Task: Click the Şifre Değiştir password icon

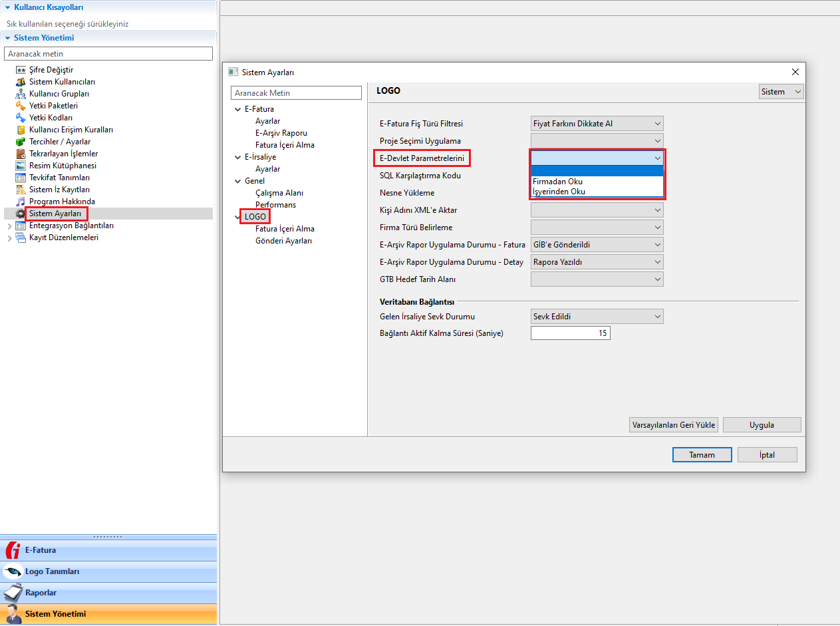Action: click(x=21, y=70)
